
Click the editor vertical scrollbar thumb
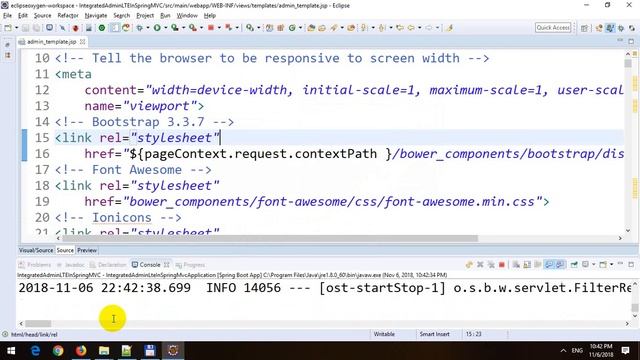(x=628, y=63)
